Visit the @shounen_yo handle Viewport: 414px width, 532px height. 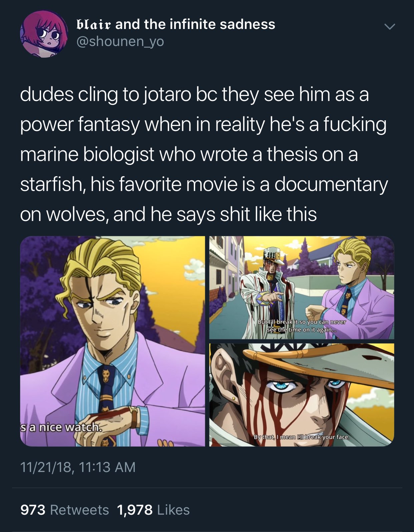click(120, 41)
